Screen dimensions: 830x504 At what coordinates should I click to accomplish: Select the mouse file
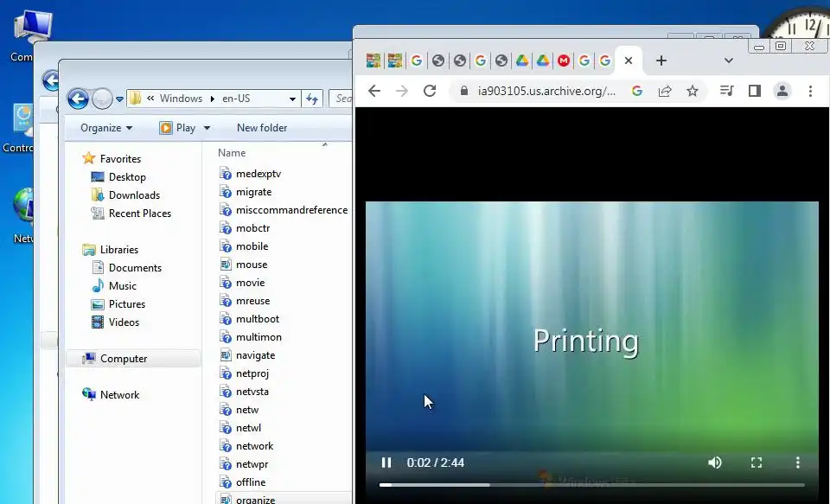point(252,265)
